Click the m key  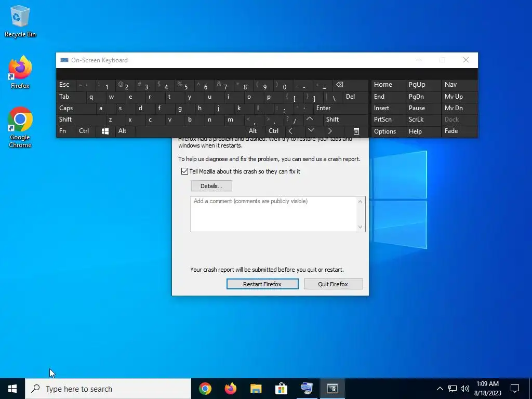tap(233, 119)
